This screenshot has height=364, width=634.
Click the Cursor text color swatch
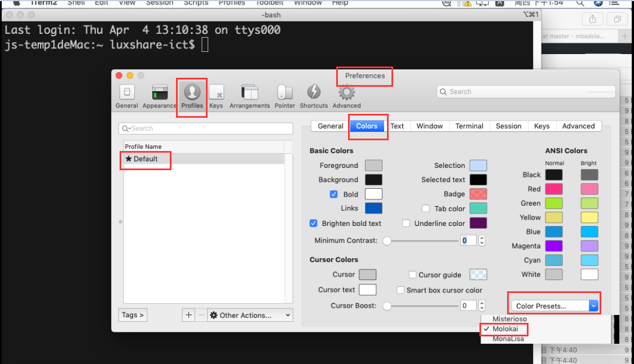368,290
